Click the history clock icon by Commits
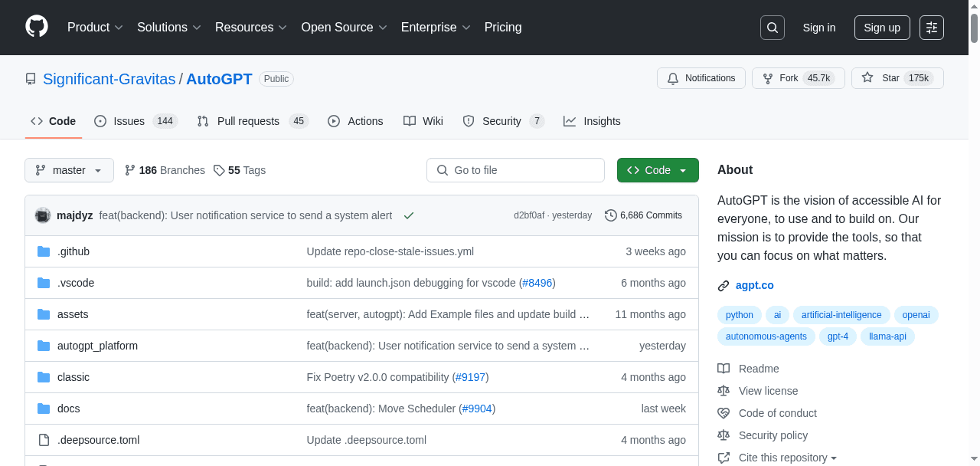The height and width of the screenshot is (466, 980). 611,215
